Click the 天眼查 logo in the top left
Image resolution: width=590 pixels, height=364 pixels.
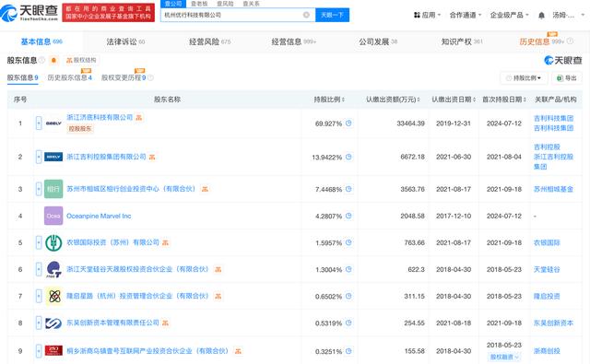pos(29,13)
